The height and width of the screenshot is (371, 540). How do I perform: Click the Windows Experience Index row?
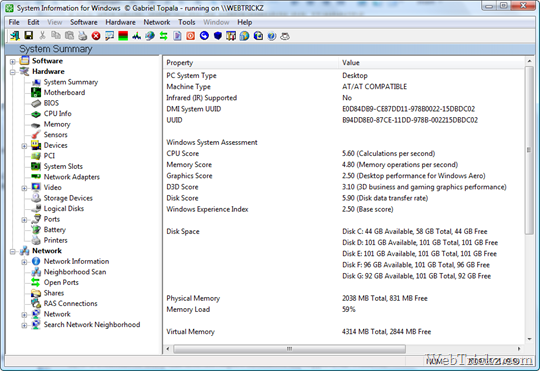pyautogui.click(x=343, y=209)
